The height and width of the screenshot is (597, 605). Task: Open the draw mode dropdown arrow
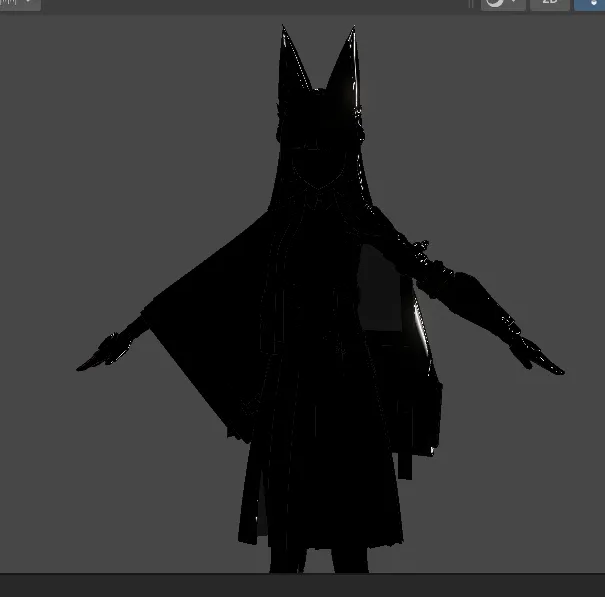tap(514, 3)
